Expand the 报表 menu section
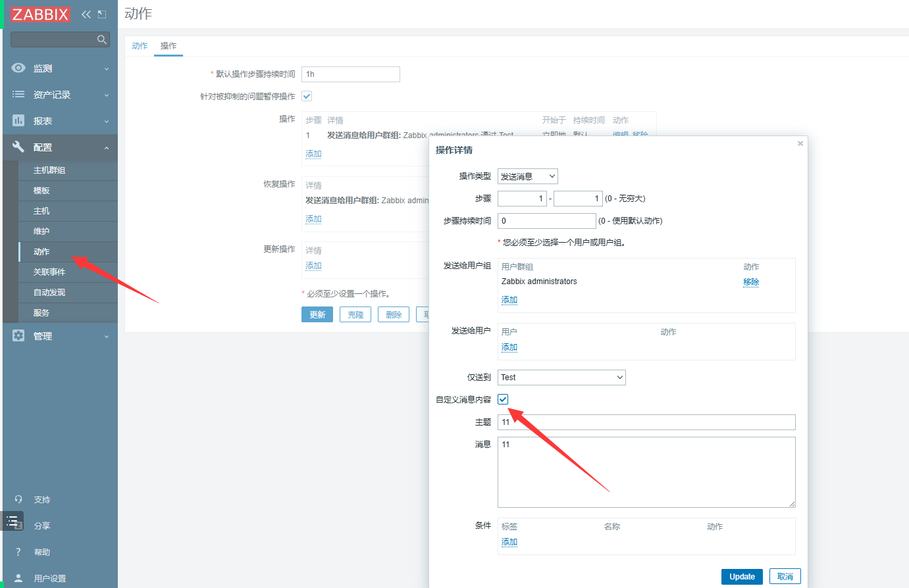 pyautogui.click(x=60, y=121)
